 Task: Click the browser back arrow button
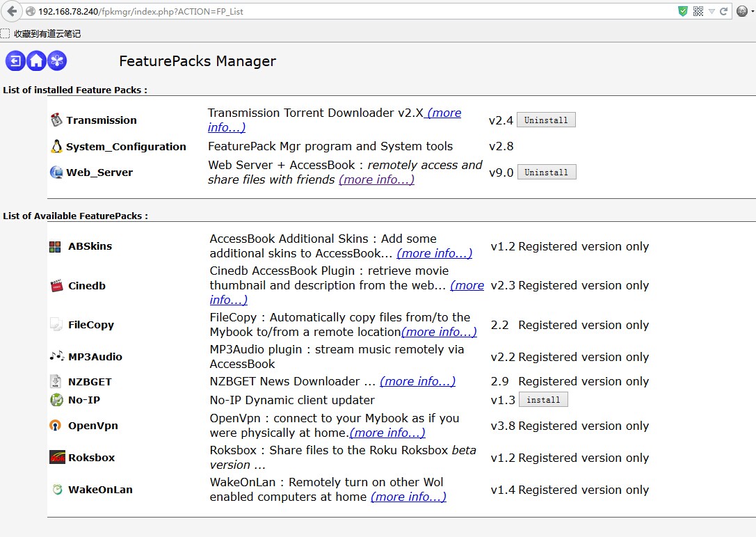12,11
